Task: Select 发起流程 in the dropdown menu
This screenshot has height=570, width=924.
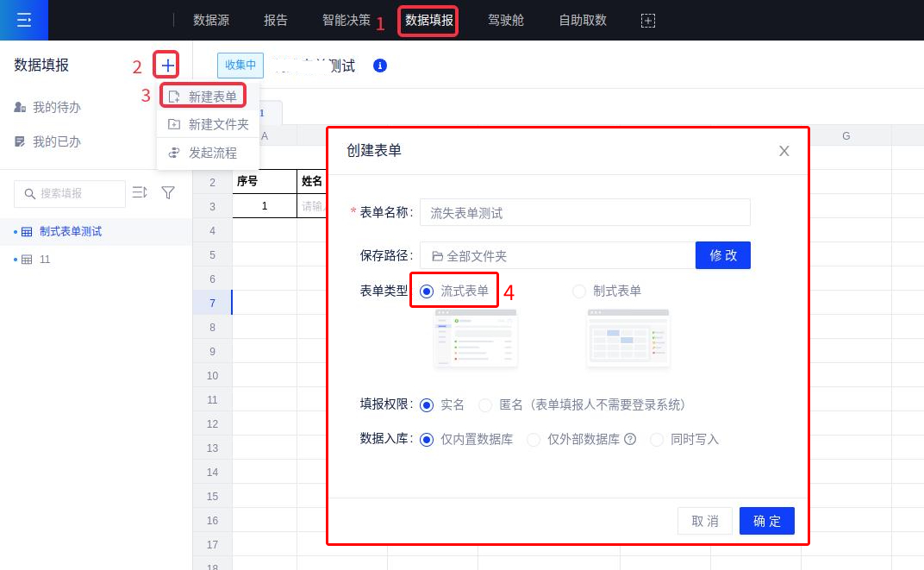Action: [212, 153]
